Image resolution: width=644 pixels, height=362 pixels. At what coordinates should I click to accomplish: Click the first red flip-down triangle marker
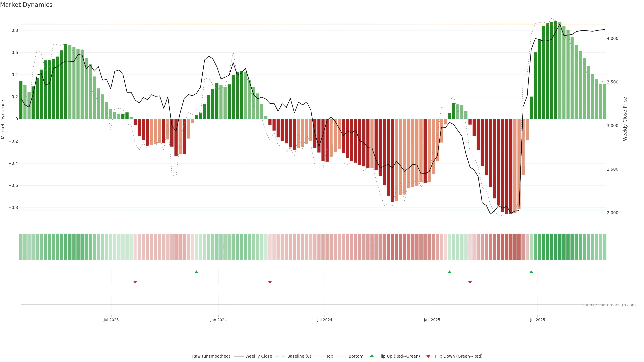pyautogui.click(x=135, y=282)
